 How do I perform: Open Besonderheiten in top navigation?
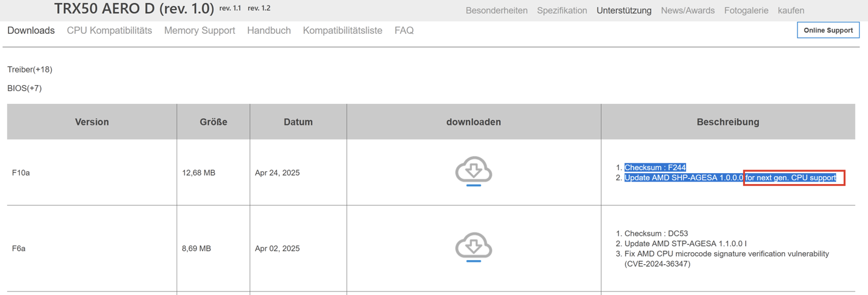496,10
